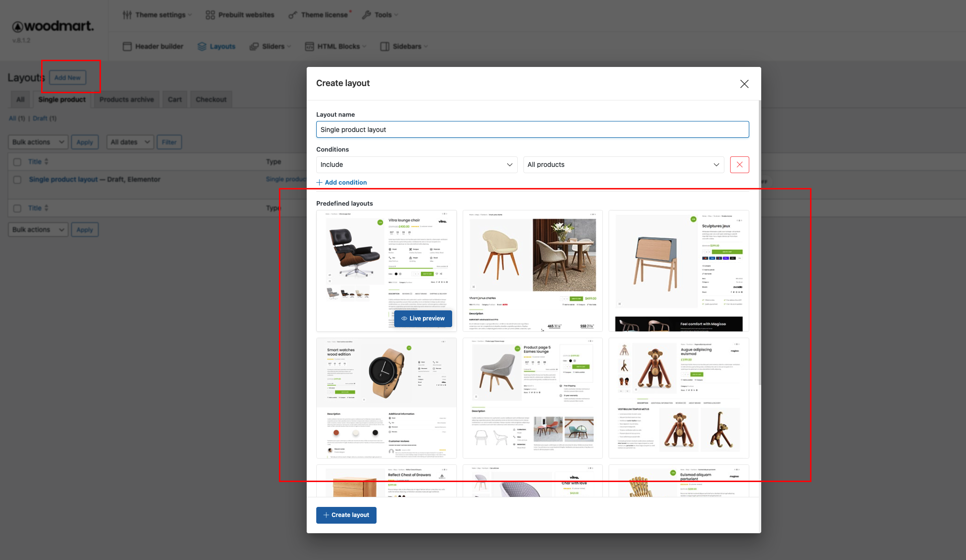Expand the HTML Blocks menu
This screenshot has height=560, width=966.
[x=336, y=46]
